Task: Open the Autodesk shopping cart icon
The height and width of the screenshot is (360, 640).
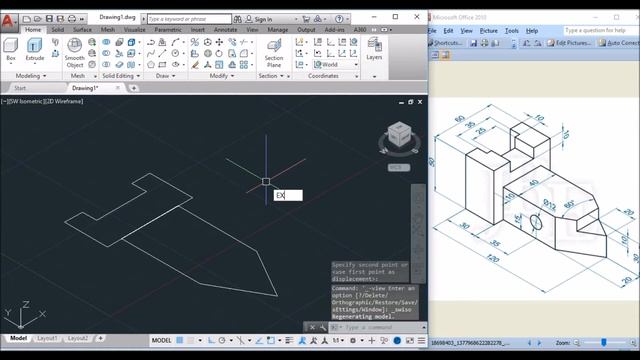Action: [306, 19]
